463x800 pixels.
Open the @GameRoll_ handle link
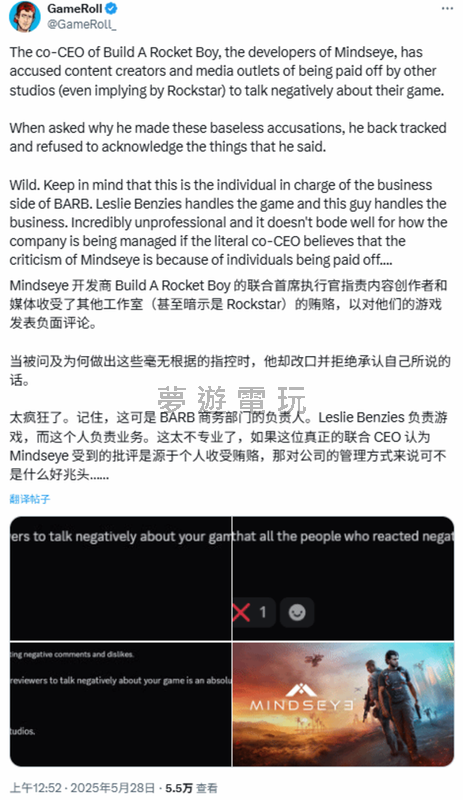click(x=82, y=24)
